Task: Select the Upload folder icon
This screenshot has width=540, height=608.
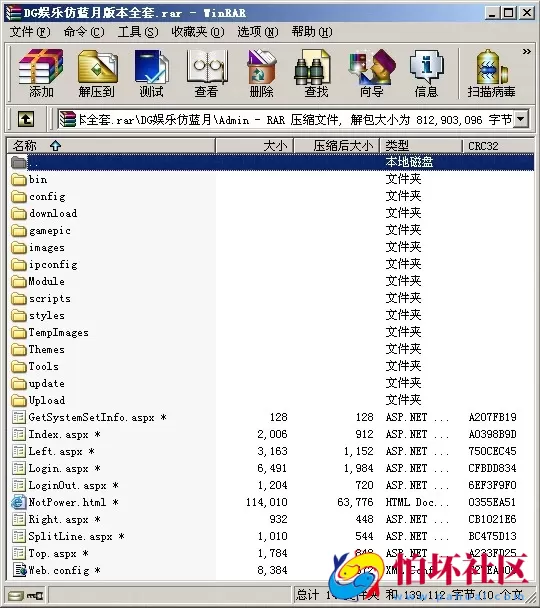Action: [x=19, y=400]
